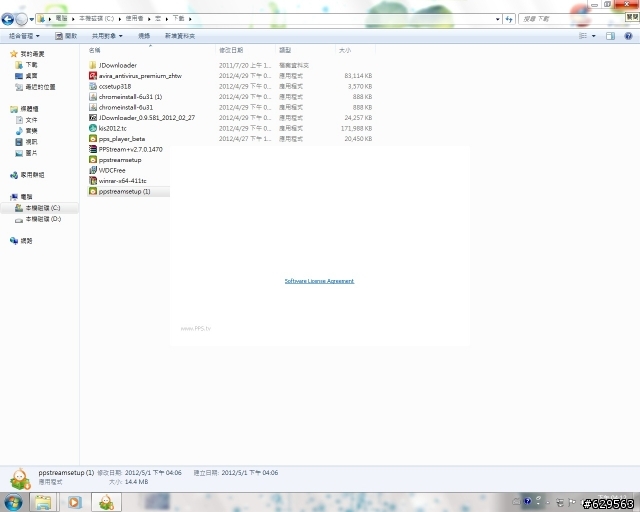Select 本機磁碟 (C:) in navigation pane
This screenshot has height=512, width=640.
click(42, 208)
